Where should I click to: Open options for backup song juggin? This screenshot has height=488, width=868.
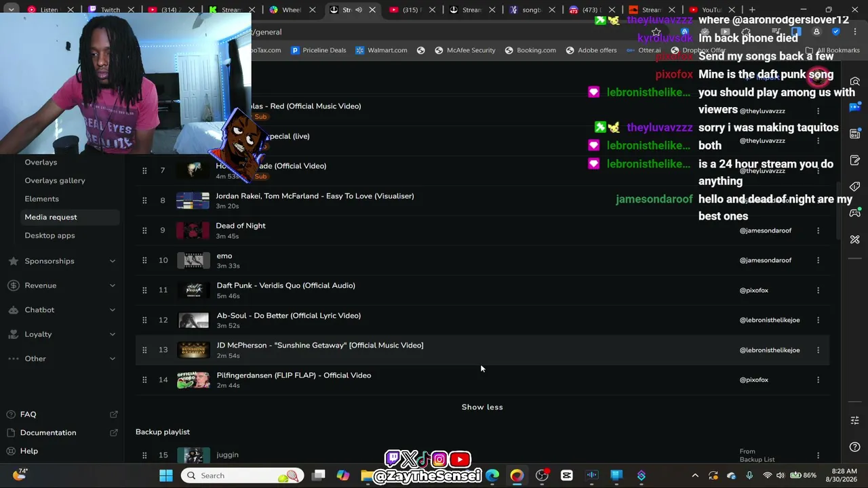tap(818, 455)
